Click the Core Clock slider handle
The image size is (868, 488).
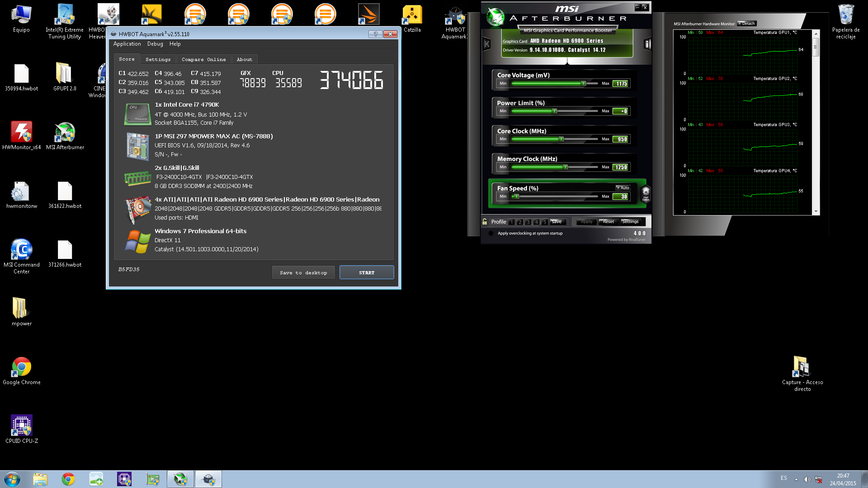click(561, 139)
